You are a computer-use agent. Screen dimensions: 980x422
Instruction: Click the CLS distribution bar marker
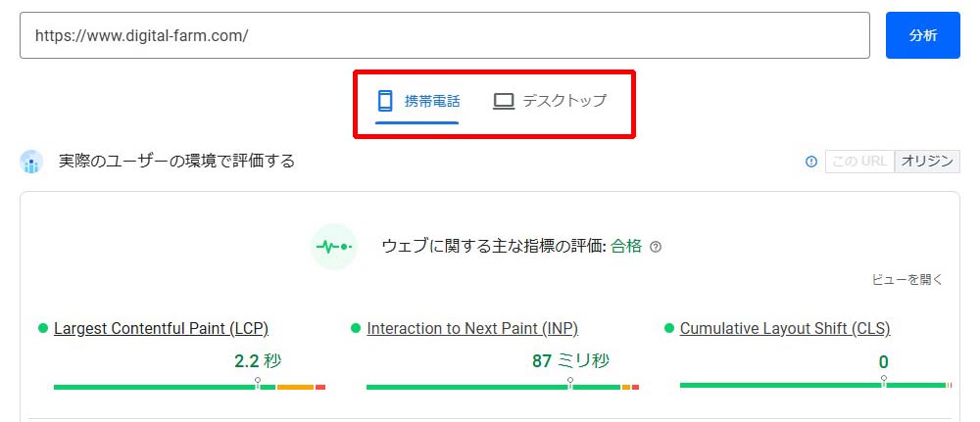click(x=883, y=382)
